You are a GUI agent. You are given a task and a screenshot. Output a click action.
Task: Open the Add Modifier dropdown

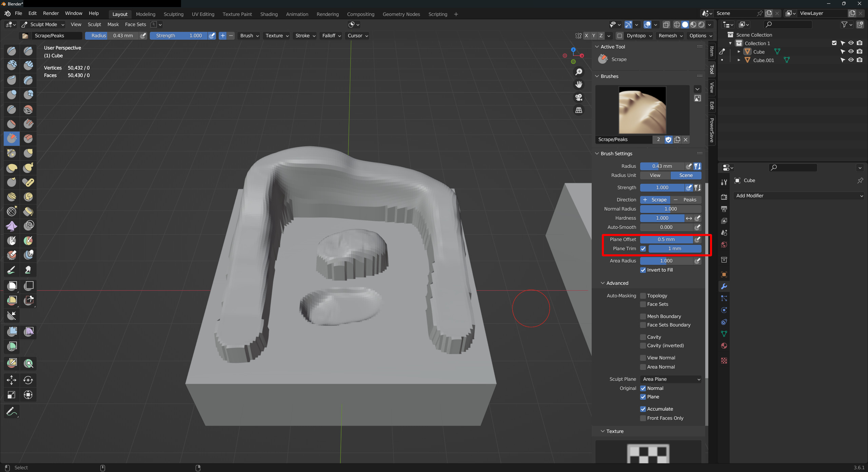(x=799, y=196)
